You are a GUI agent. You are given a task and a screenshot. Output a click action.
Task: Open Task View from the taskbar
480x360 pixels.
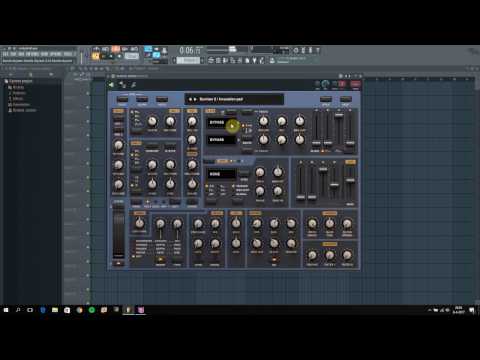pyautogui.click(x=30, y=310)
